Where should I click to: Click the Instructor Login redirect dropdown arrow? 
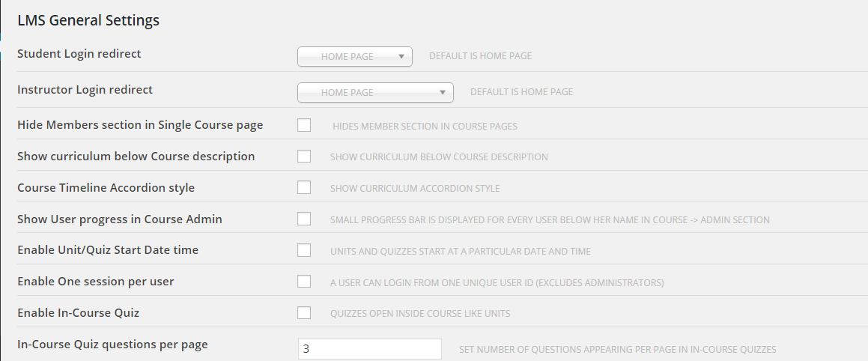pyautogui.click(x=443, y=92)
